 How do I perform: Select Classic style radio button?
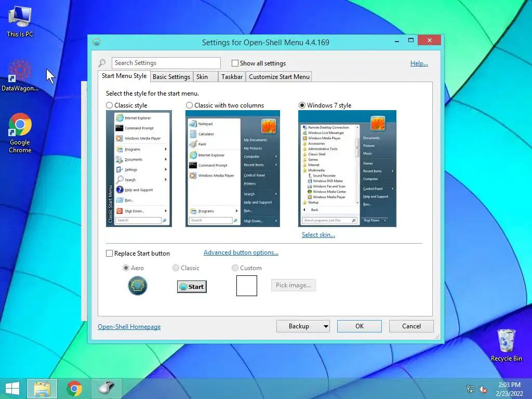pos(109,105)
